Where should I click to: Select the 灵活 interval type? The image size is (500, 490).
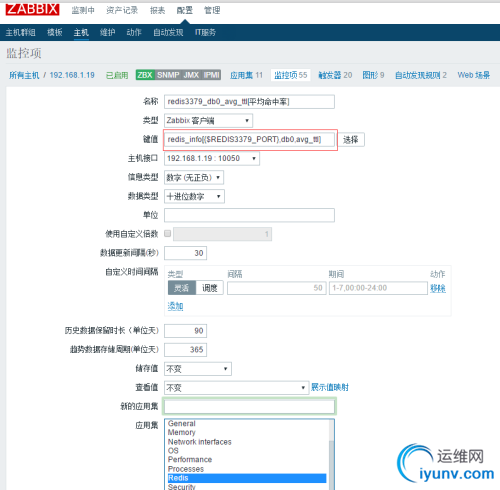click(182, 288)
